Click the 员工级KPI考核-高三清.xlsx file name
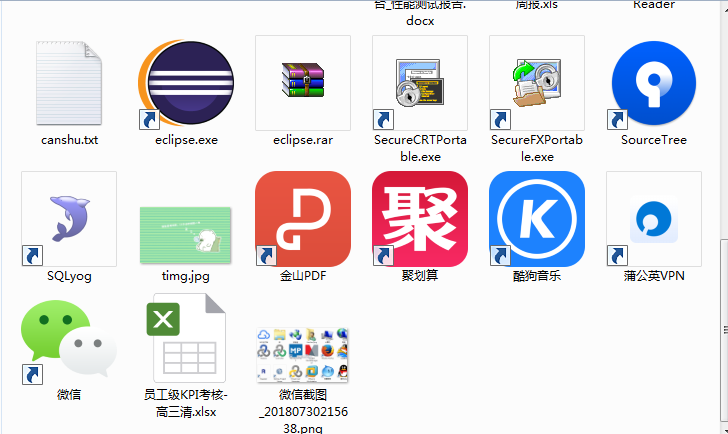The height and width of the screenshot is (434, 728). (186, 403)
